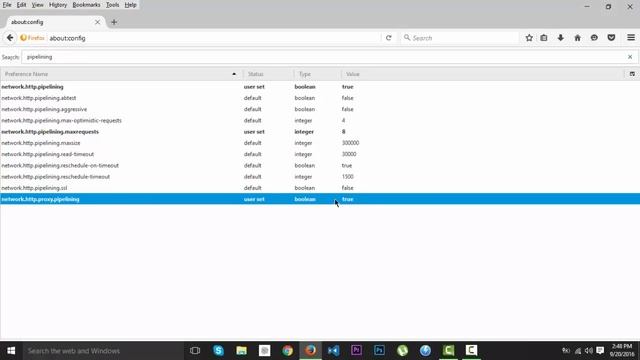Clear the about:config search box
640x360 pixels.
tap(630, 57)
